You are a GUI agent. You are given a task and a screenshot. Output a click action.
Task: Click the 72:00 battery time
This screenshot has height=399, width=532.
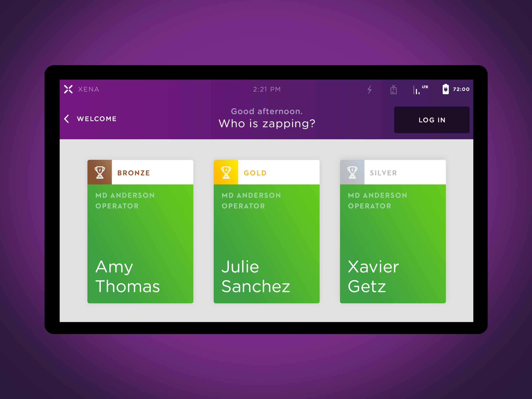[461, 89]
